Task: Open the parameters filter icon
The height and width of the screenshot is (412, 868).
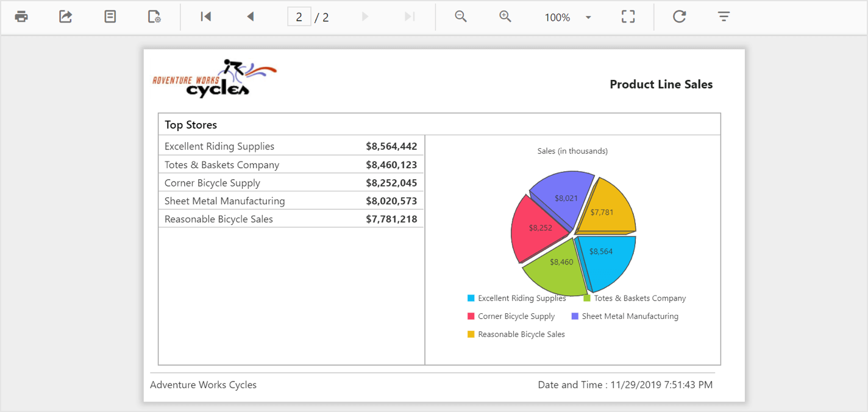Action: (724, 16)
